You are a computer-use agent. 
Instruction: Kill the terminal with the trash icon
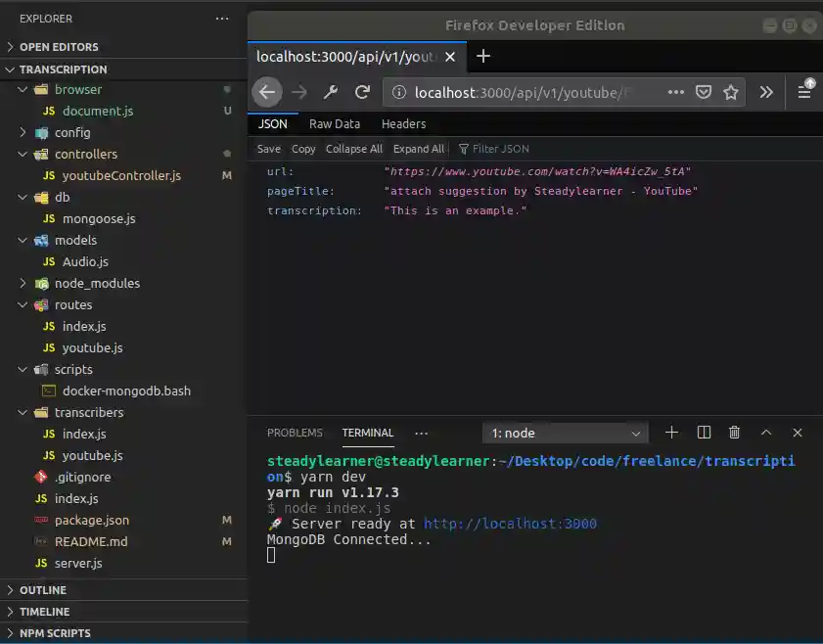coord(734,433)
